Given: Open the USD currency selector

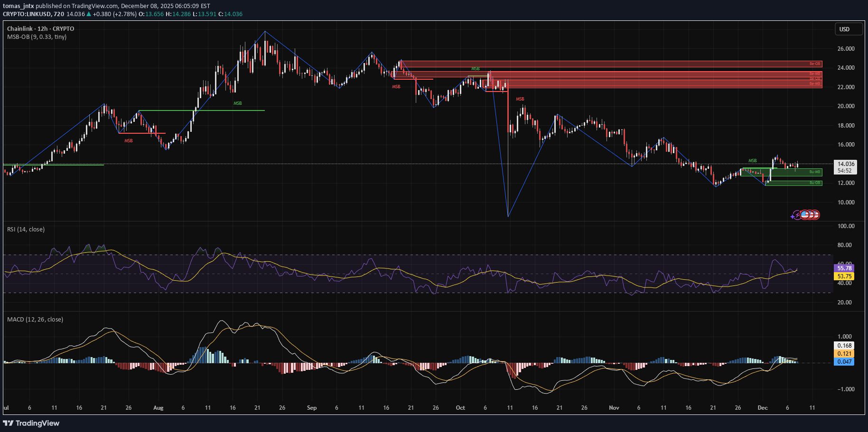Looking at the screenshot, I should pyautogui.click(x=849, y=29).
